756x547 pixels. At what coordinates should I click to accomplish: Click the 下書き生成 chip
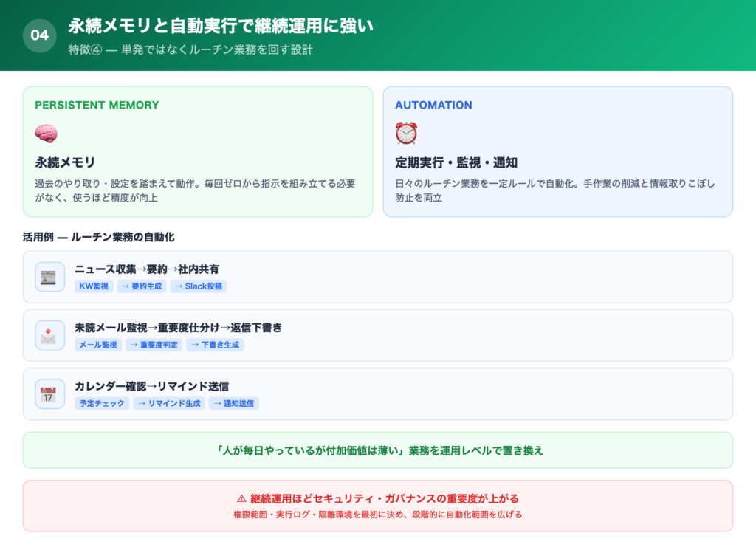point(214,345)
